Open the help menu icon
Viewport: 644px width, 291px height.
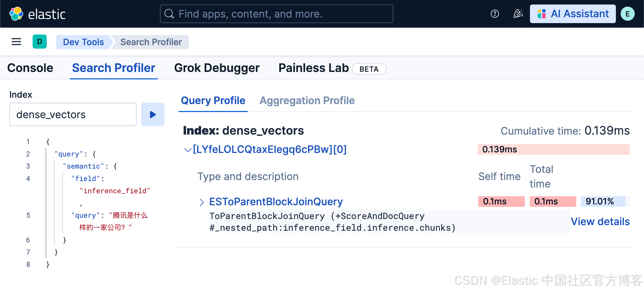495,14
